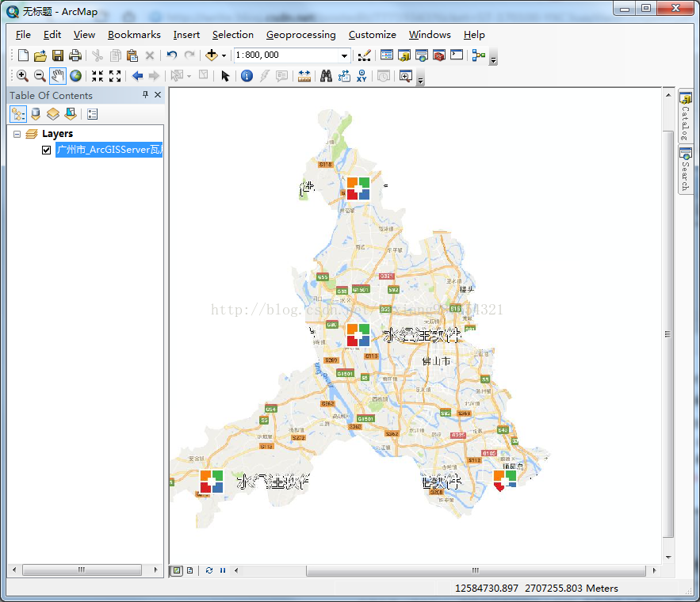Screen dimensions: 700x602
Task: Open the Geoprocessing menu
Action: point(301,35)
